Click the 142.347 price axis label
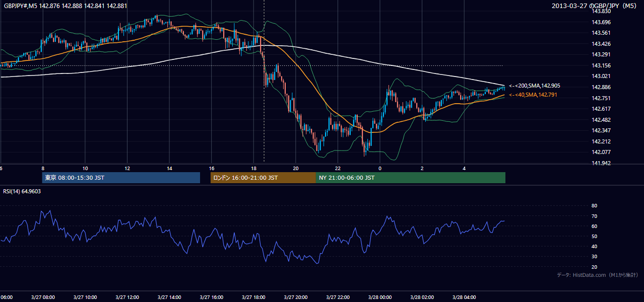Viewport: 644px width, 302px height. pos(601,130)
